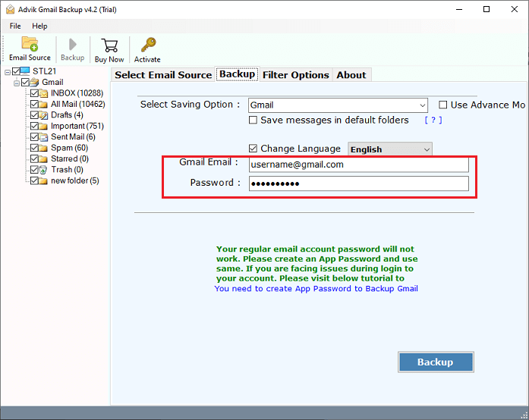Image resolution: width=529 pixels, height=420 pixels.
Task: Uncheck the Starred (0) checkbox
Action: click(x=34, y=158)
